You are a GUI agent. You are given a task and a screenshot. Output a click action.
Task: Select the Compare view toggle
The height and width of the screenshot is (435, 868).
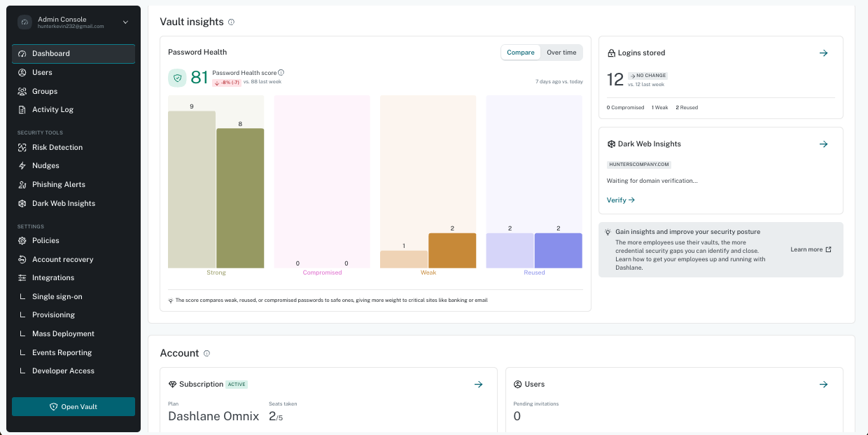(521, 53)
